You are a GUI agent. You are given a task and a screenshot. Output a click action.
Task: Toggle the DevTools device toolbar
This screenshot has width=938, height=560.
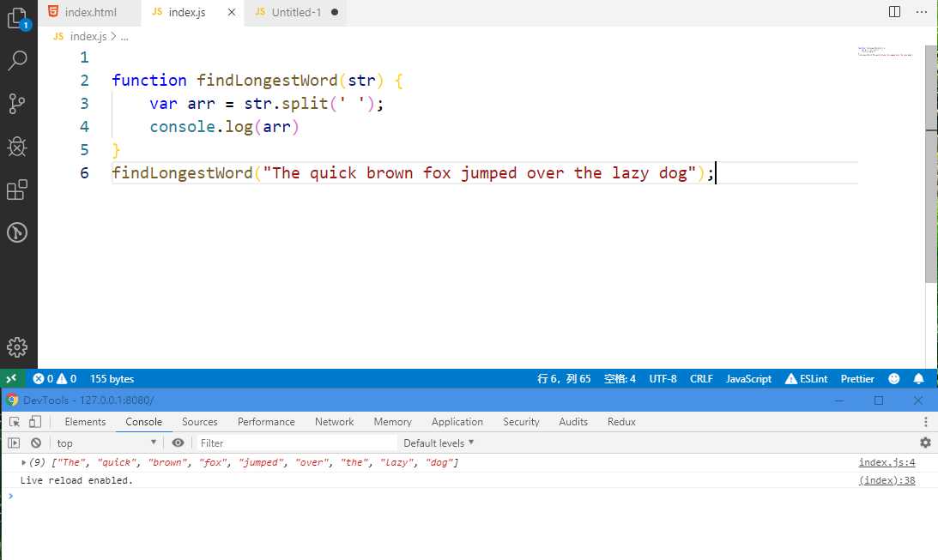tap(35, 422)
